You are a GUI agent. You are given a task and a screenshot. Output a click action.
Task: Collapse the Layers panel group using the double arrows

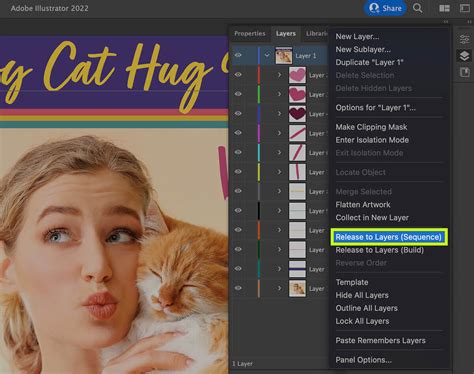point(446,22)
